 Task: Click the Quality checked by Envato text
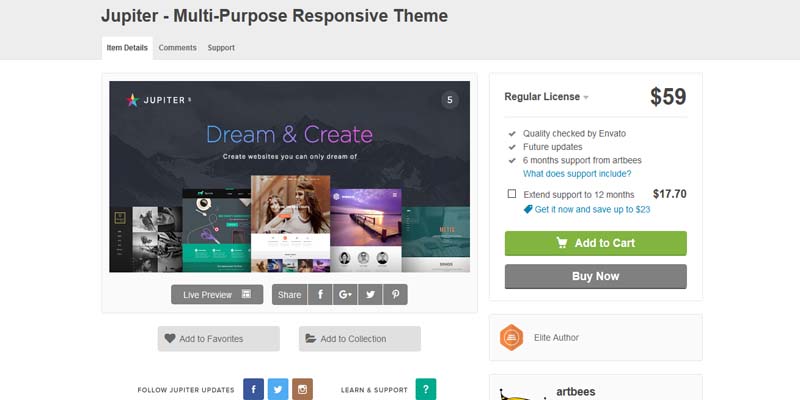(574, 134)
